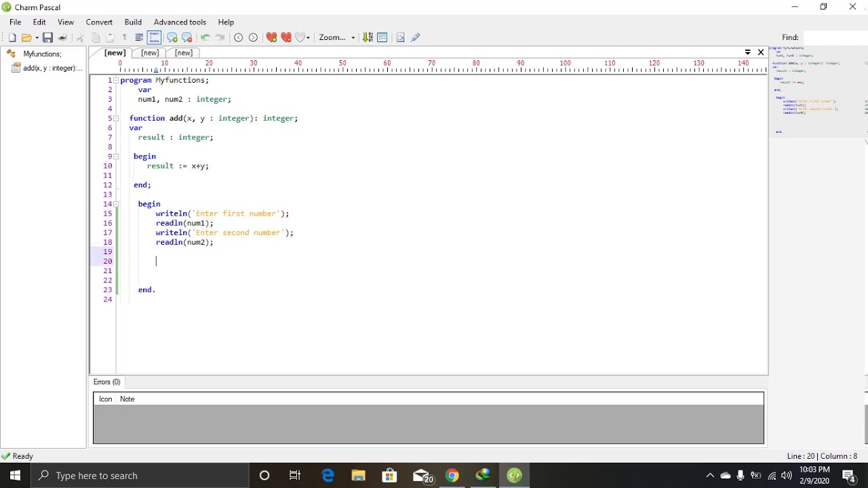The image size is (868, 488).
Task: Print the document from the toolbar
Action: pos(62,38)
